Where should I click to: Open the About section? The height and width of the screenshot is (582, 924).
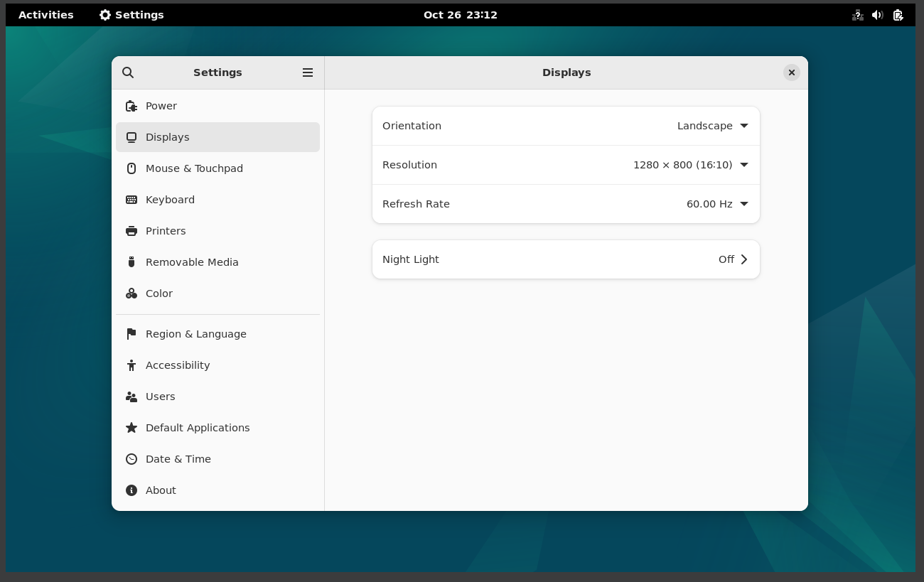click(131, 490)
